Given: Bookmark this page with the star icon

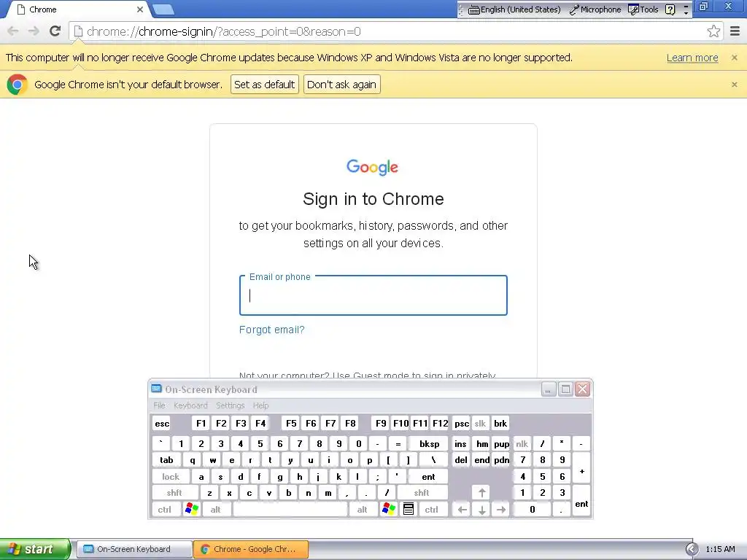Looking at the screenshot, I should (x=713, y=31).
